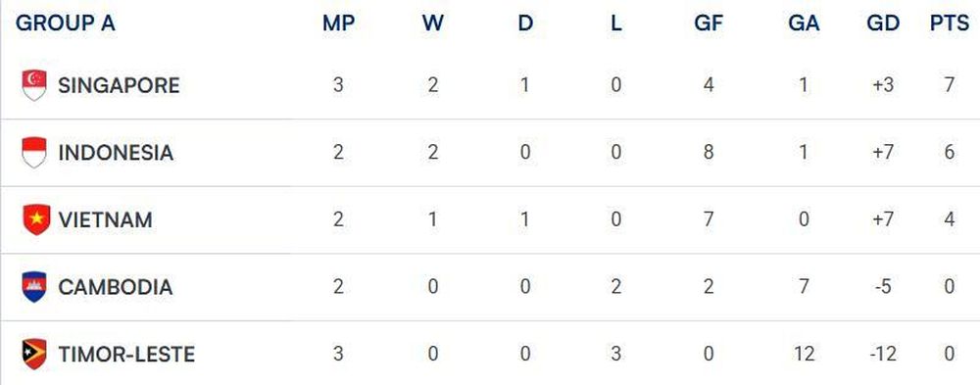Screen dimensions: 980x385
Task: Open the SINGAPORE team link
Action: [x=119, y=85]
